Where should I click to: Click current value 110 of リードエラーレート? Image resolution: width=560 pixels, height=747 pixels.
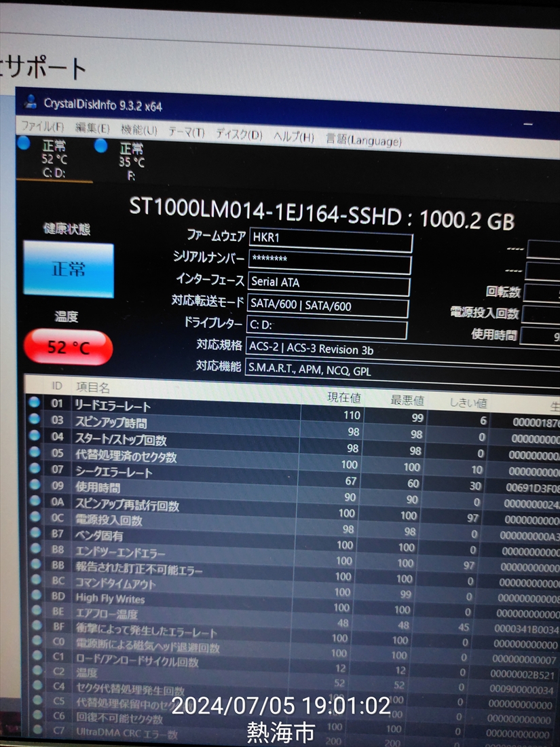pyautogui.click(x=352, y=415)
